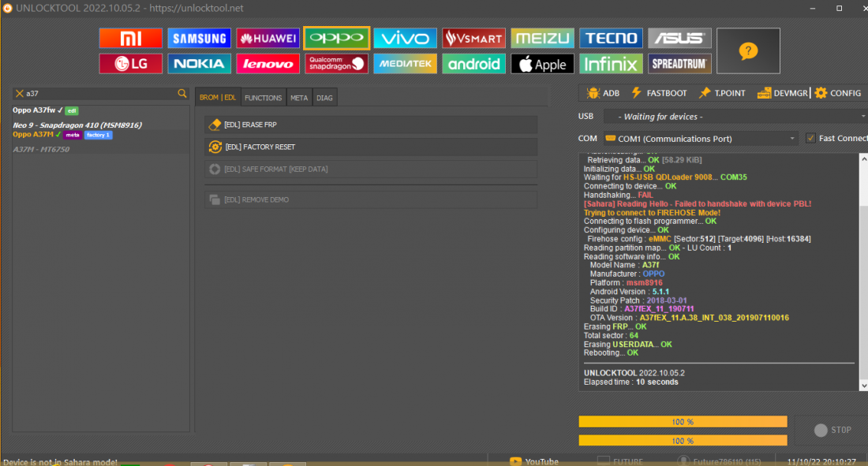Switch to the FUNCTIONS tab
The height and width of the screenshot is (466, 868).
coord(264,98)
